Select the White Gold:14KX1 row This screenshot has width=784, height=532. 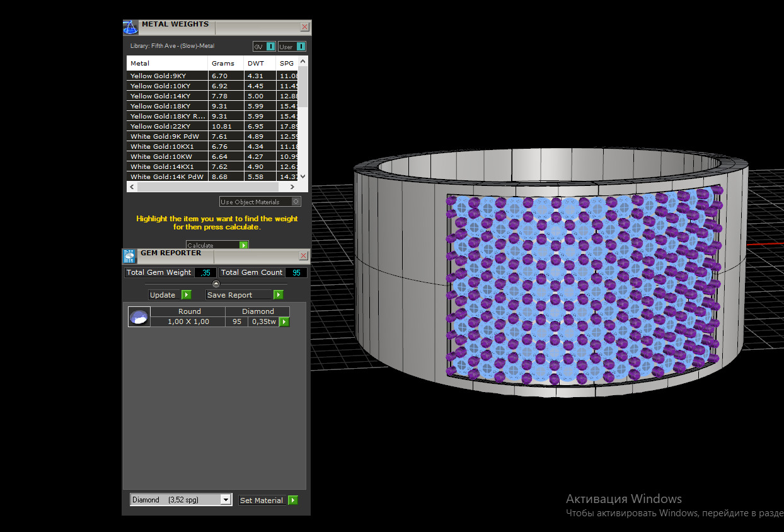[213, 166]
